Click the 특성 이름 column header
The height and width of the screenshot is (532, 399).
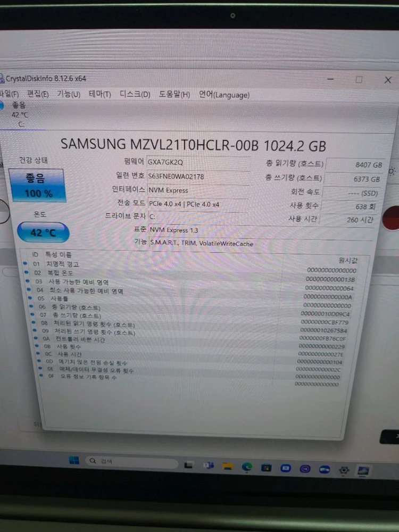[59, 254]
